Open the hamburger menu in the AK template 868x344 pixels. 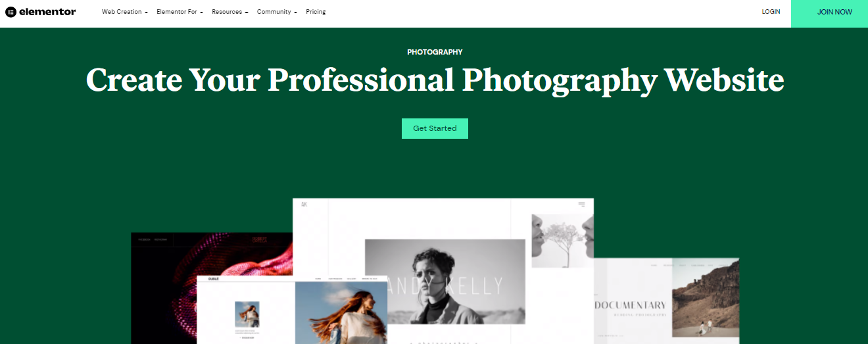[x=581, y=205]
